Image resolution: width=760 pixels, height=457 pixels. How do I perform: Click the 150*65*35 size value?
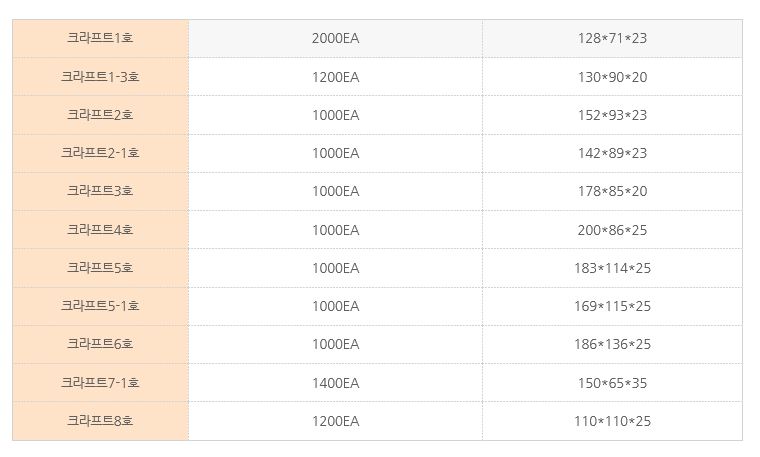point(612,383)
